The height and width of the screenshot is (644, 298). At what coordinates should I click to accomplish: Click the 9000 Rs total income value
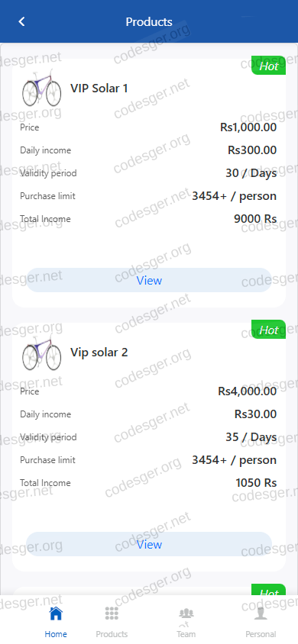coord(255,219)
